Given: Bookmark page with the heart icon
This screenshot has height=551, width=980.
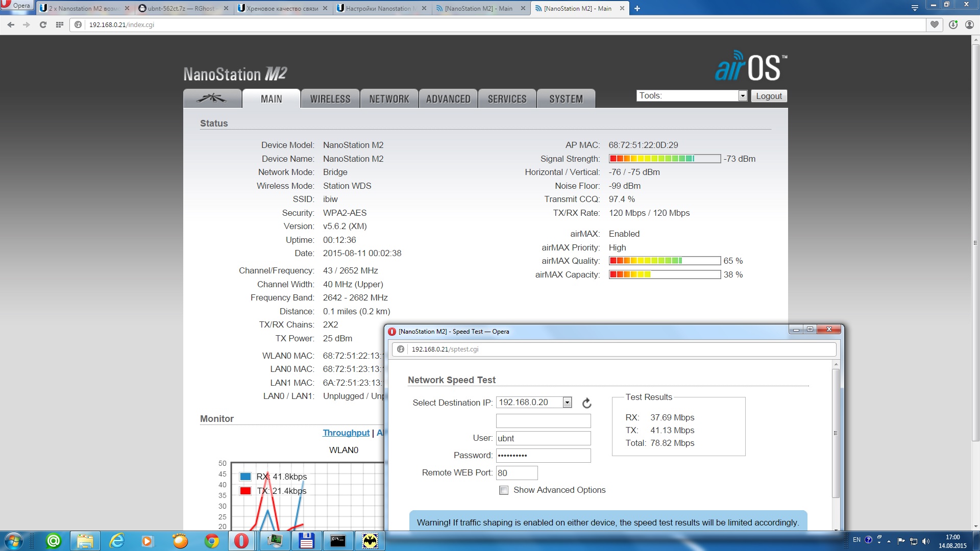Looking at the screenshot, I should [935, 24].
